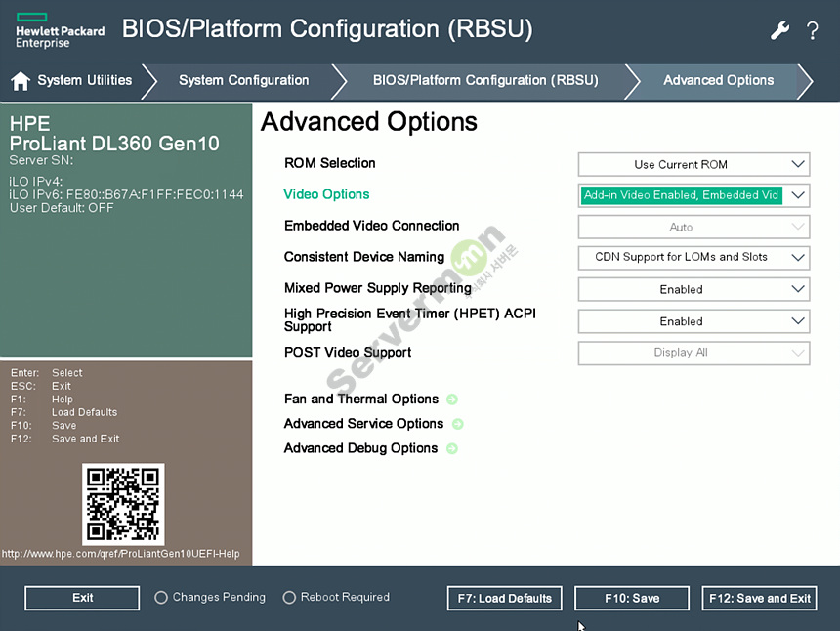
Task: Click F7: Load Defaults button
Action: 505,598
